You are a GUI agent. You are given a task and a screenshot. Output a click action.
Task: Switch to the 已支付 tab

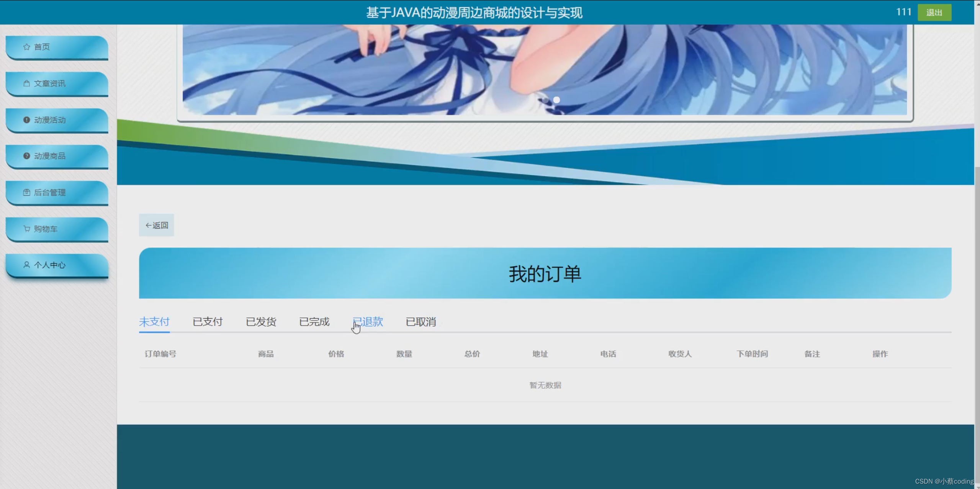(208, 322)
